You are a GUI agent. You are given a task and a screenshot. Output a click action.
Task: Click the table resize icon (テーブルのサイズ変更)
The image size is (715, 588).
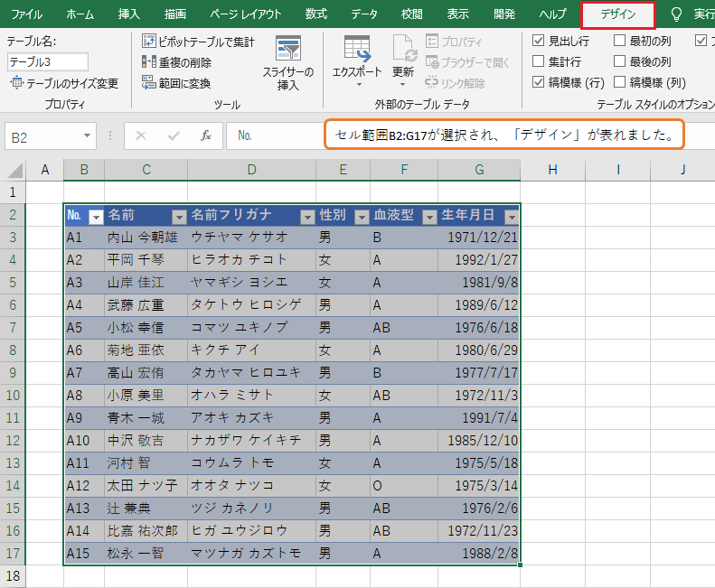[x=16, y=82]
